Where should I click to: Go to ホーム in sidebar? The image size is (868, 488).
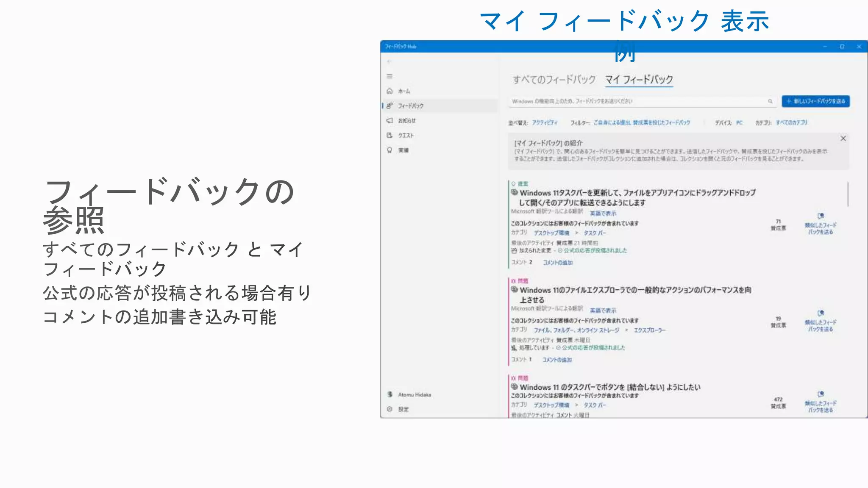[440, 91]
